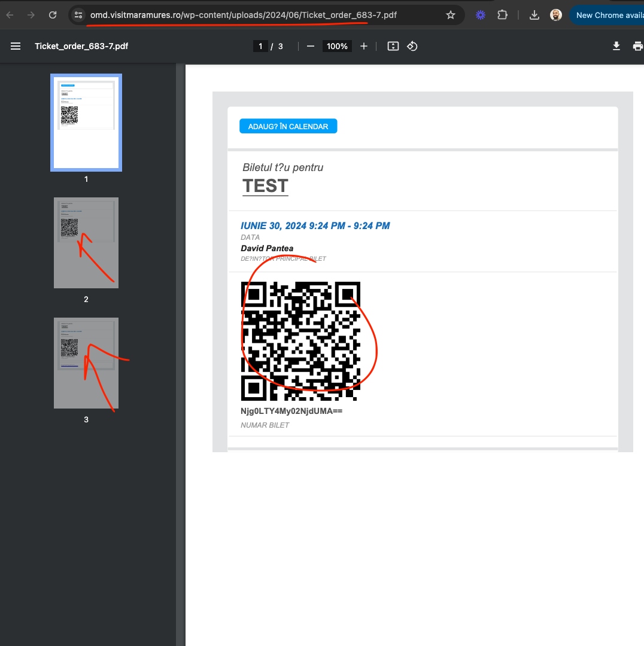Rotate the PDF counterclockwise
Image resolution: width=644 pixels, height=646 pixels.
[412, 46]
